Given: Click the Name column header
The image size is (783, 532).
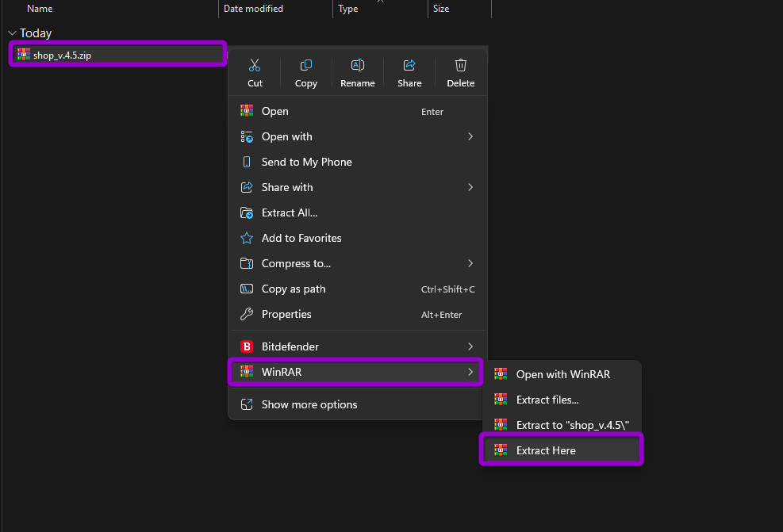Looking at the screenshot, I should coord(39,8).
